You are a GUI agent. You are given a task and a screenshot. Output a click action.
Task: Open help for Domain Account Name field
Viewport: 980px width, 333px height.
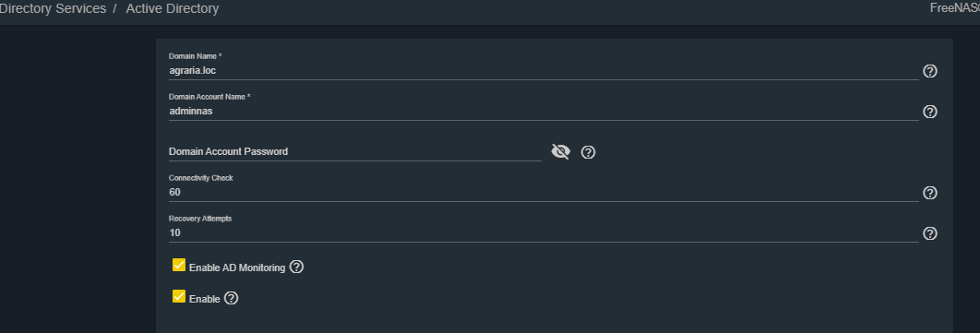930,112
